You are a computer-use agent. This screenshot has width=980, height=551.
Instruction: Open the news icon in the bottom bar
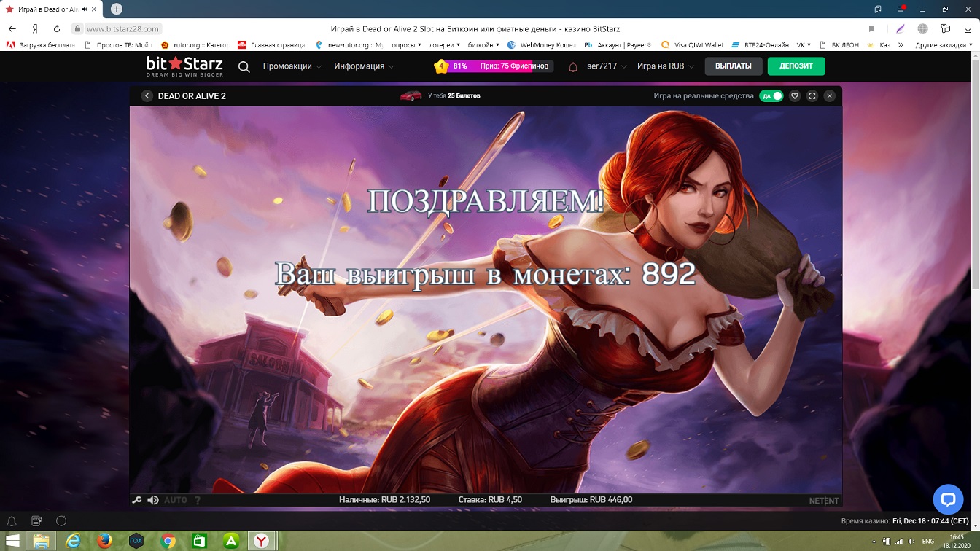click(36, 521)
